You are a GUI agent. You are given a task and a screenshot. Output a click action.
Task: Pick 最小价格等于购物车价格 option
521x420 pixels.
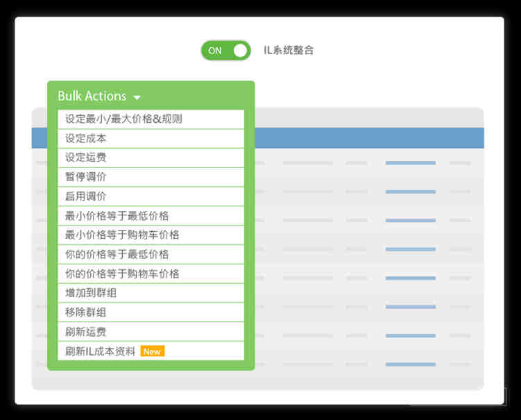pos(151,235)
